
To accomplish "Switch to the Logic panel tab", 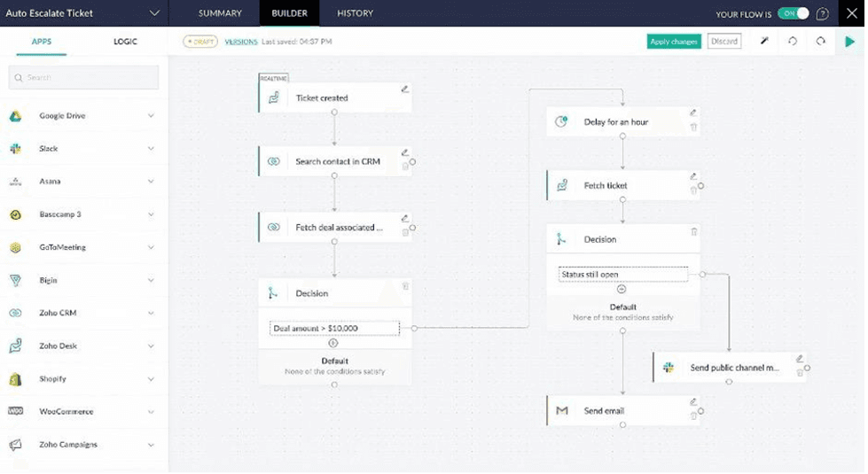I will pyautogui.click(x=125, y=42).
